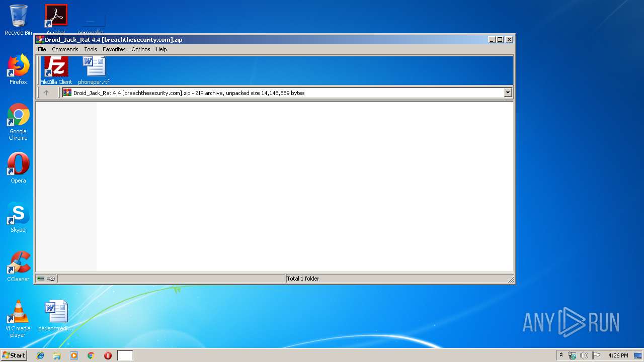
Task: Select the phoneper.rtf document icon
Action: (x=94, y=70)
